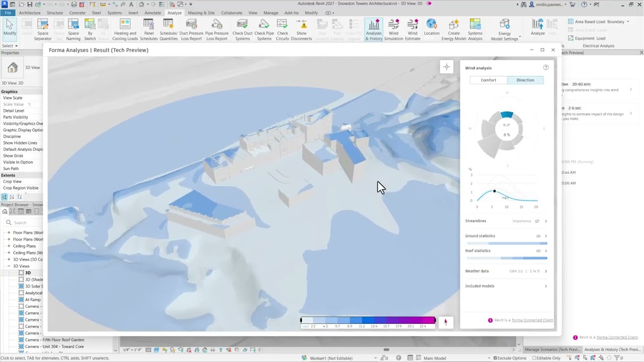Open the Systems ribbon tab

[x=114, y=13]
